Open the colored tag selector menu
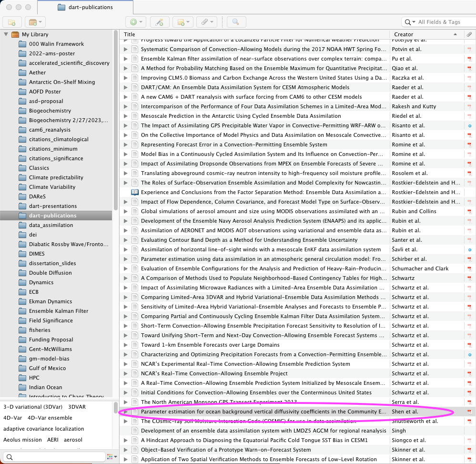 [x=111, y=457]
